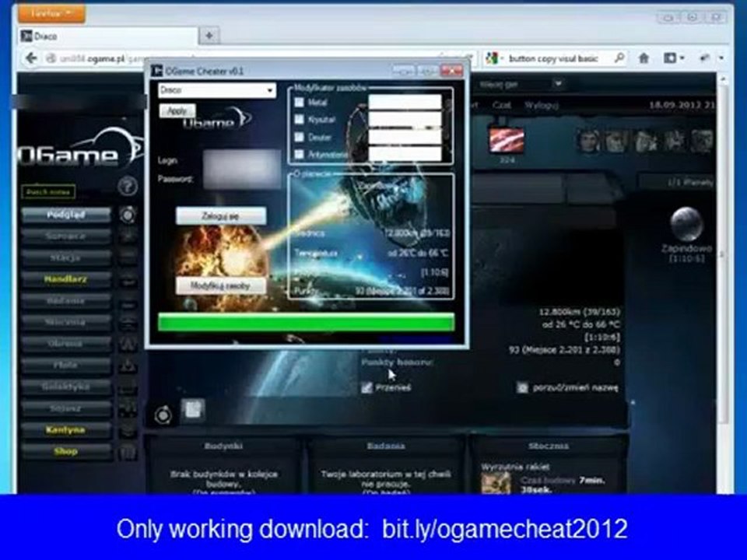Click the icon next to Stocznia in sidebar

[127, 322]
